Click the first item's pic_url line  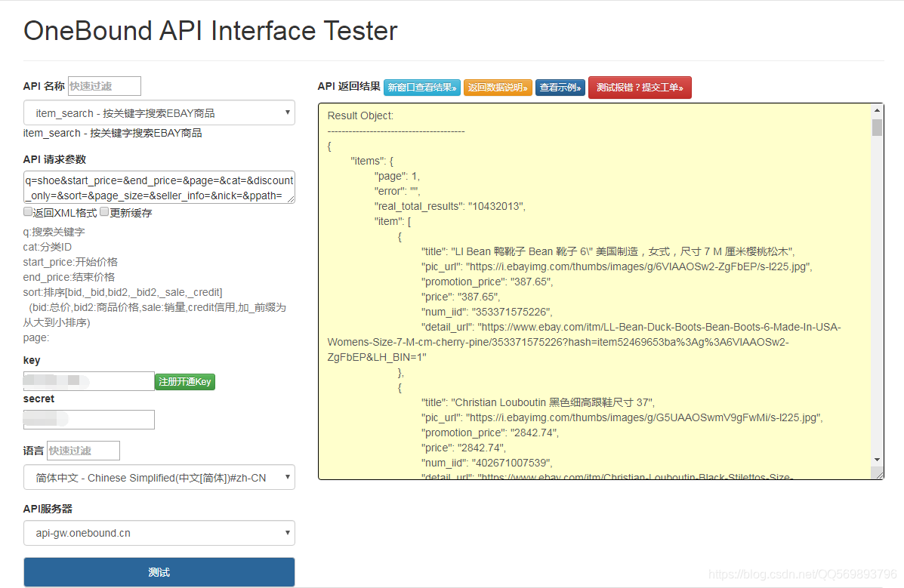pyautogui.click(x=617, y=266)
